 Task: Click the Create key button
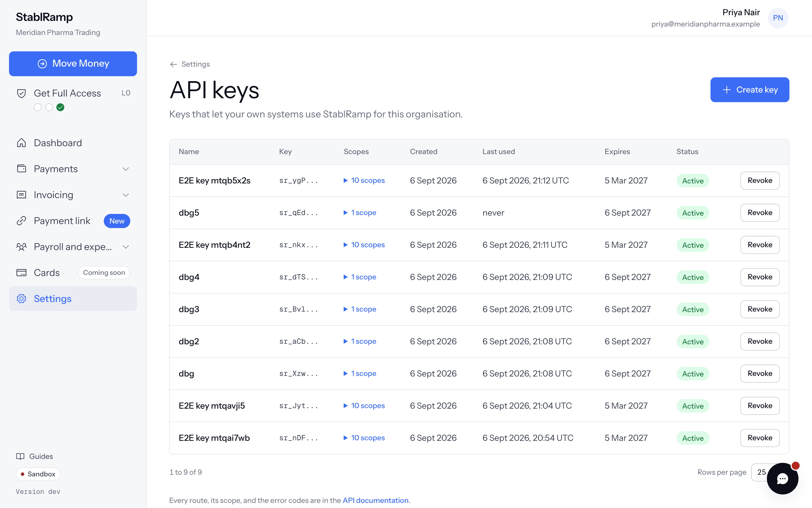click(750, 90)
